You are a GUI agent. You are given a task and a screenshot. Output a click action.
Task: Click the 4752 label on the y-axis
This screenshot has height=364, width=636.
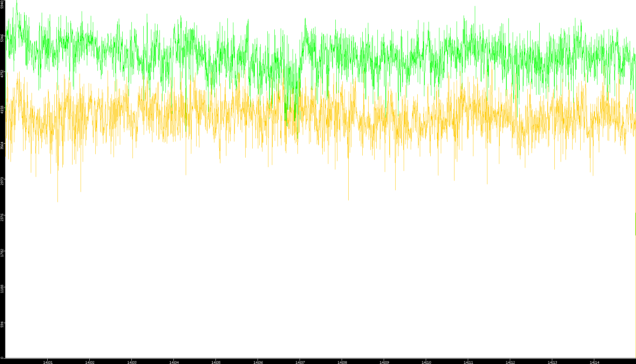2,74
